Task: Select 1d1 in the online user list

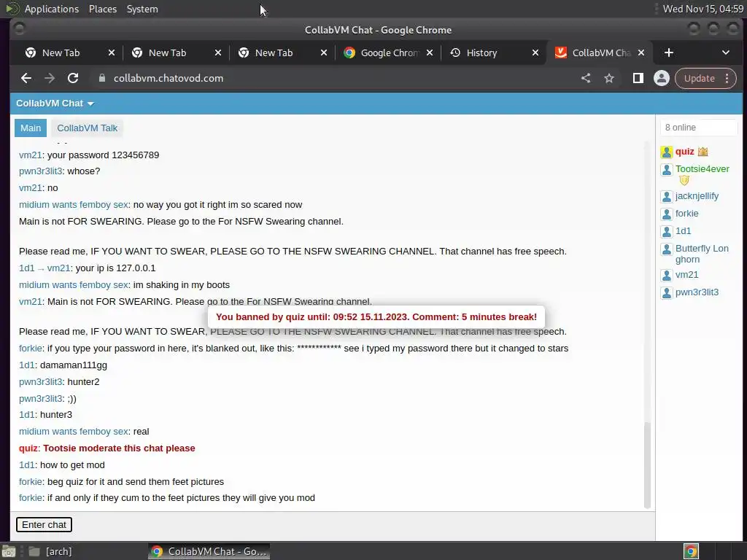Action: tap(683, 231)
